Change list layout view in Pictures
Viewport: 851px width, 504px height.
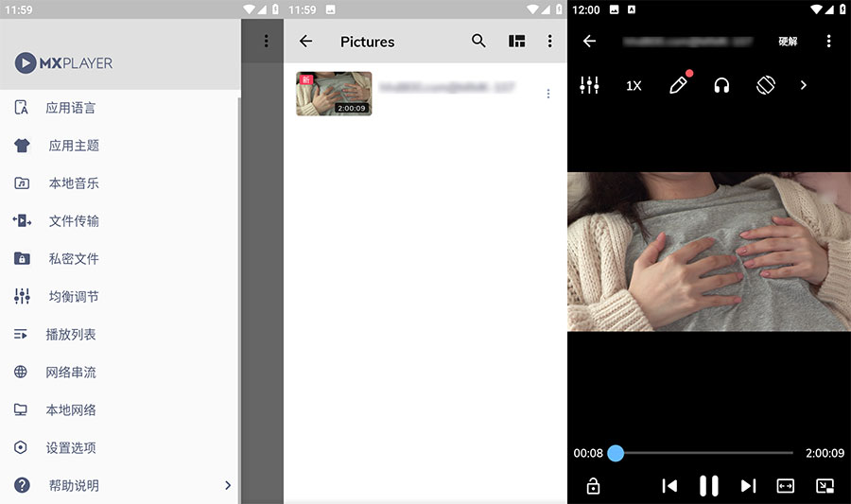click(x=516, y=42)
